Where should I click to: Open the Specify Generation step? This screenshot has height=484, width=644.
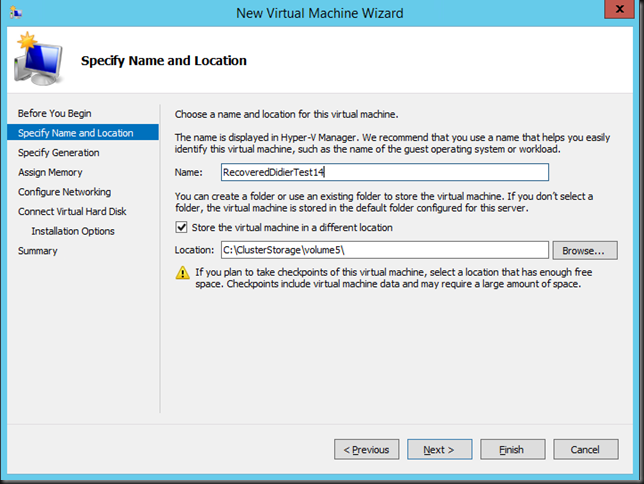[58, 152]
